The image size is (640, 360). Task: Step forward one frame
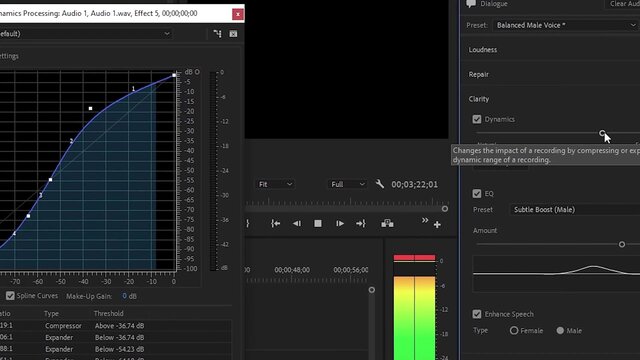point(340,224)
